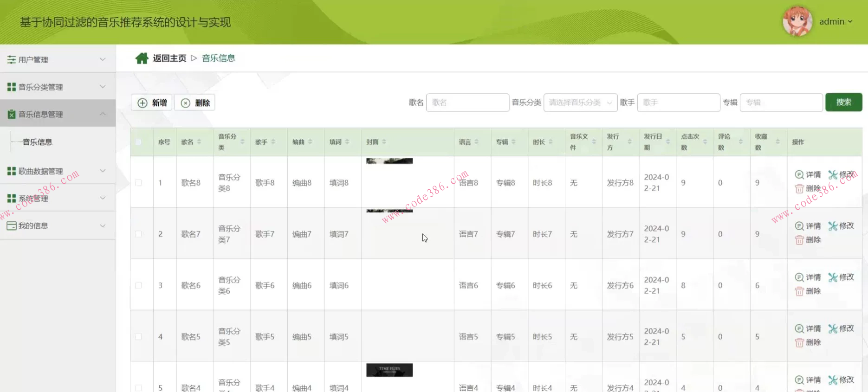The height and width of the screenshot is (392, 868).
Task: Click the trash icon in 歌名6 row
Action: pyautogui.click(x=799, y=291)
